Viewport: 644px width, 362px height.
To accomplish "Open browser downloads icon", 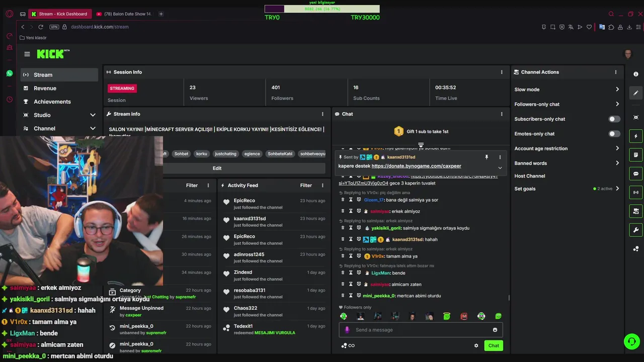I will (629, 27).
